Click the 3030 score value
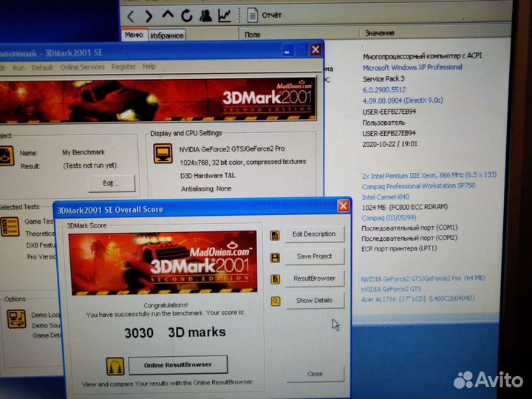Viewport: 532px width, 399px height. click(139, 332)
